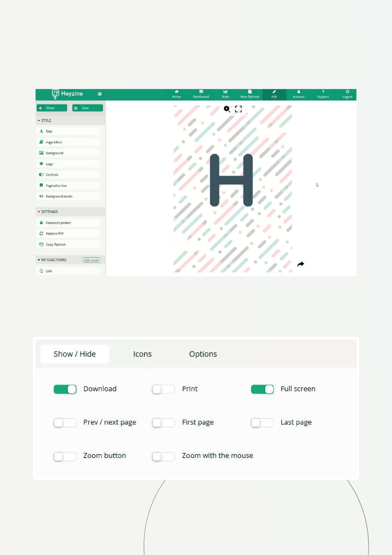Screen dimensions: 392x555
Task: Turn on Zoom with the mouse
Action: [163, 456]
